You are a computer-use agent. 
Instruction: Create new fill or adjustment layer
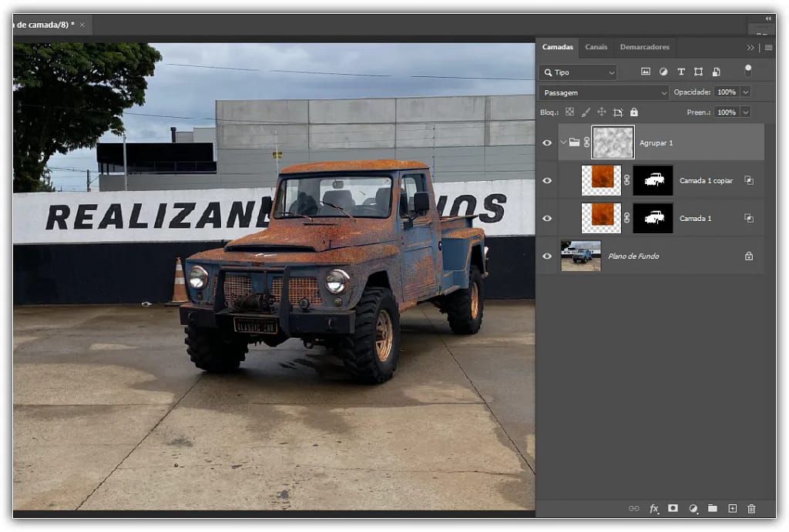693,508
